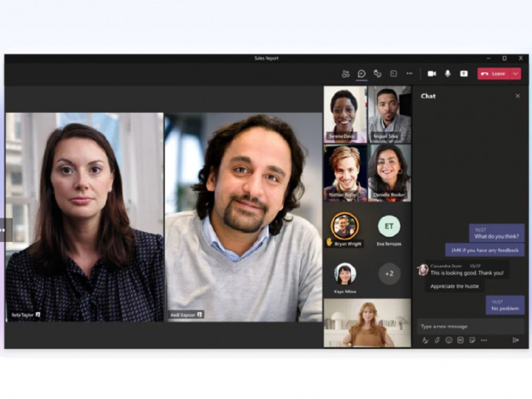The width and height of the screenshot is (532, 399).
Task: Toggle the chat conversation icon
Action: click(362, 74)
